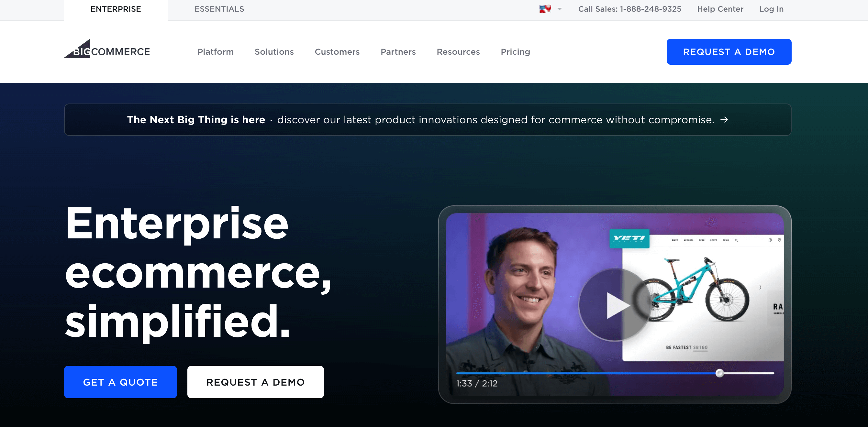Open The Next Big Thing announcement banner
Screen dimensions: 868x427
click(428, 120)
